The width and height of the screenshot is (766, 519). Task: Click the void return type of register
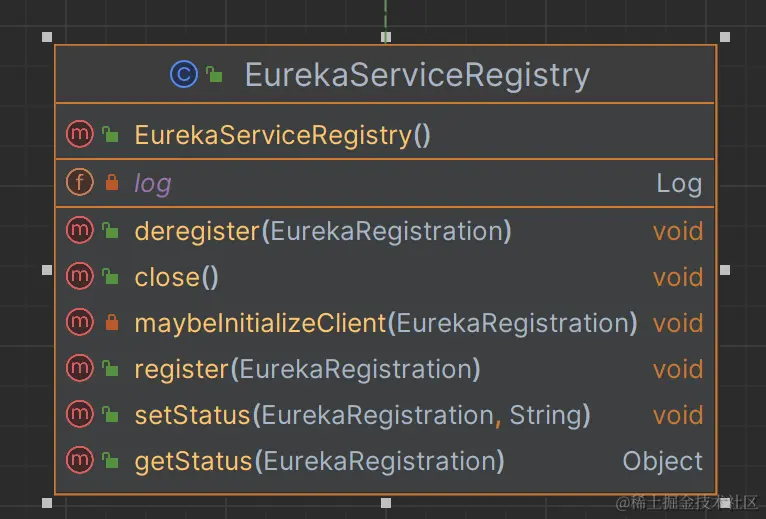[x=678, y=369]
